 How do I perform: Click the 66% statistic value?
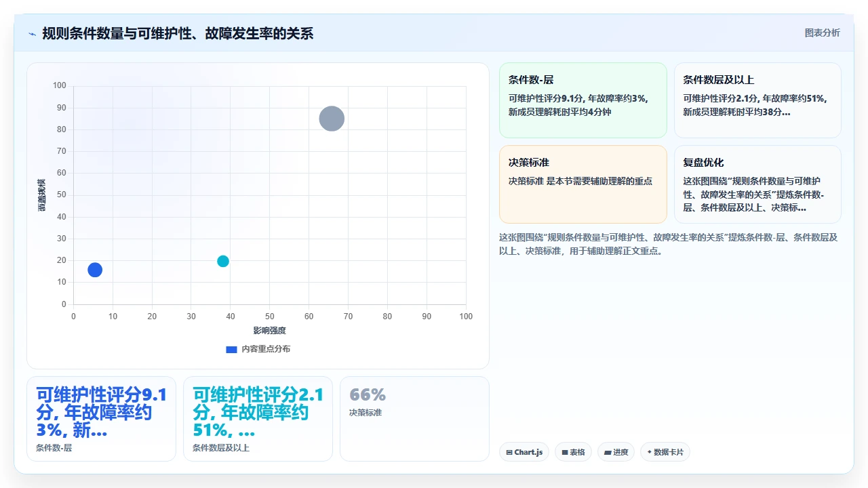pyautogui.click(x=368, y=394)
